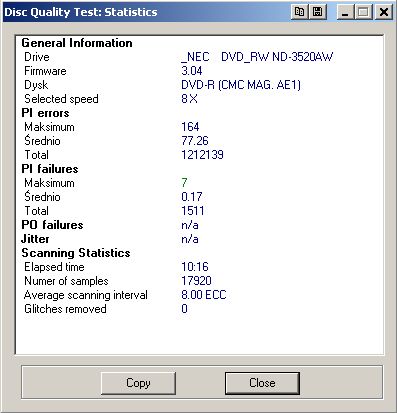
Task: Click the copy-to-clipboard icon in title bar
Action: click(x=299, y=12)
